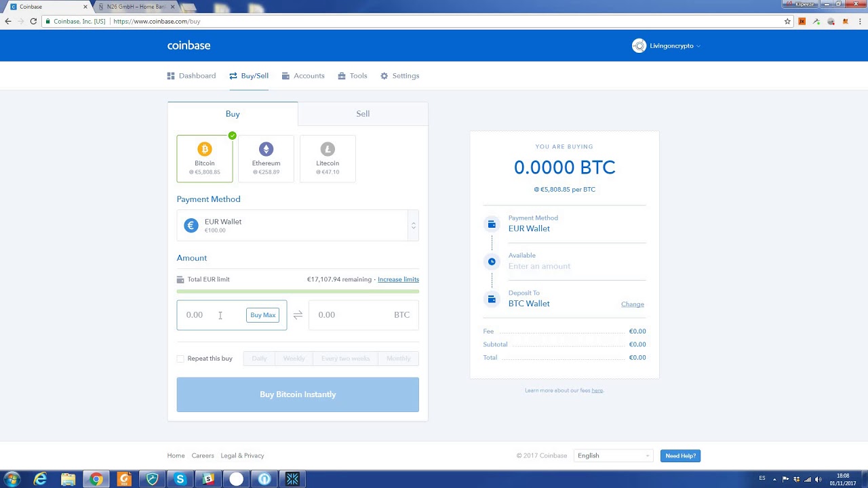Click the Increase limits link
Image resolution: width=868 pixels, height=488 pixels.
coord(398,279)
